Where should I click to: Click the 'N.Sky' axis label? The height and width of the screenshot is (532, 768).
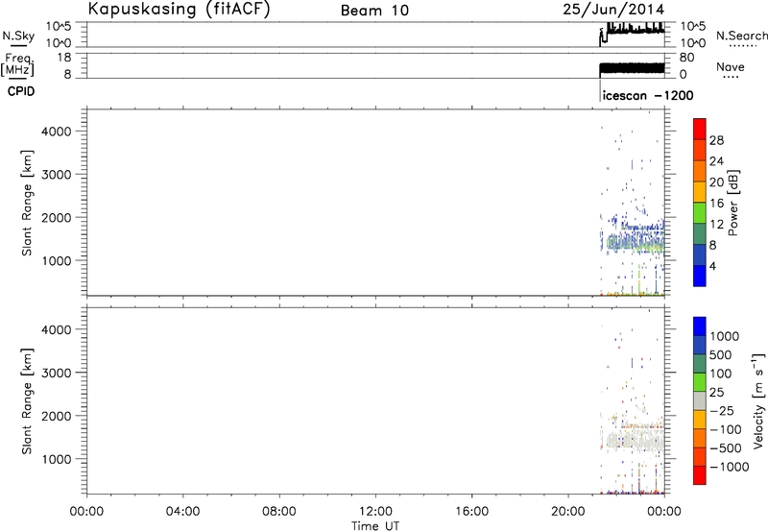pos(18,36)
